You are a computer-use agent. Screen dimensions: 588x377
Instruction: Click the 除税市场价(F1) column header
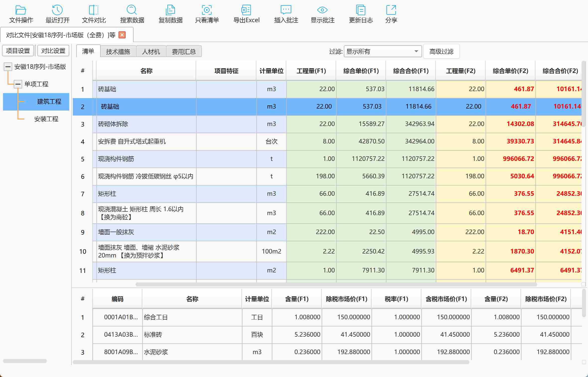pos(347,299)
